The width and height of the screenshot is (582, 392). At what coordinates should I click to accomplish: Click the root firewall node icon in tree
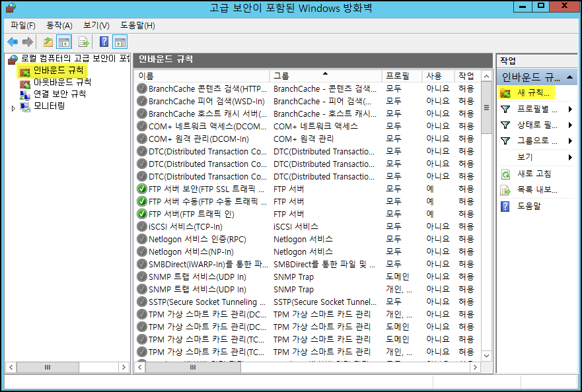(x=13, y=59)
